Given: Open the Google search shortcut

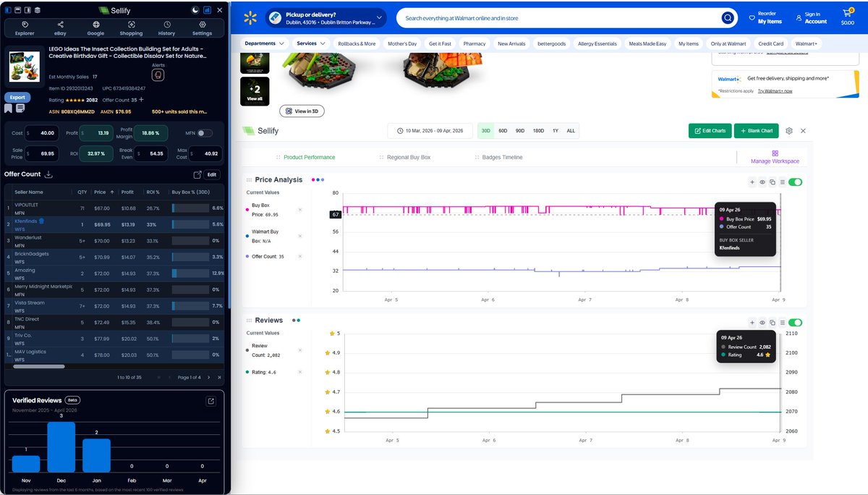Looking at the screenshot, I should click(x=95, y=27).
